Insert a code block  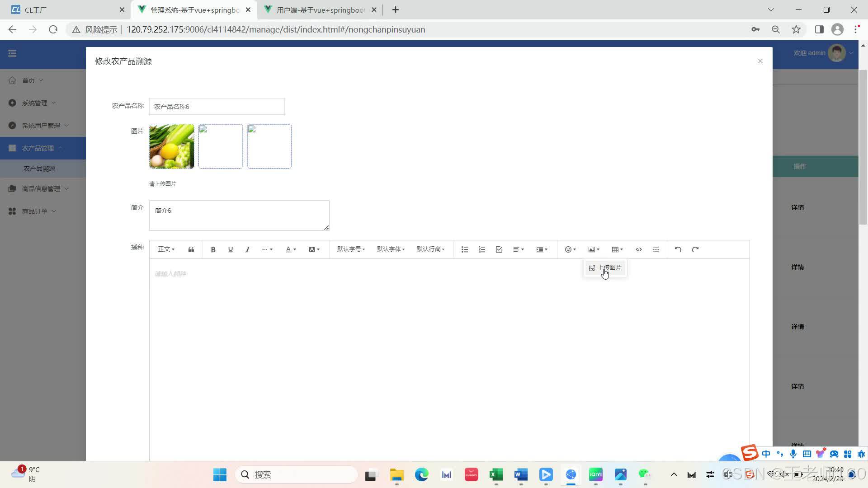click(638, 249)
